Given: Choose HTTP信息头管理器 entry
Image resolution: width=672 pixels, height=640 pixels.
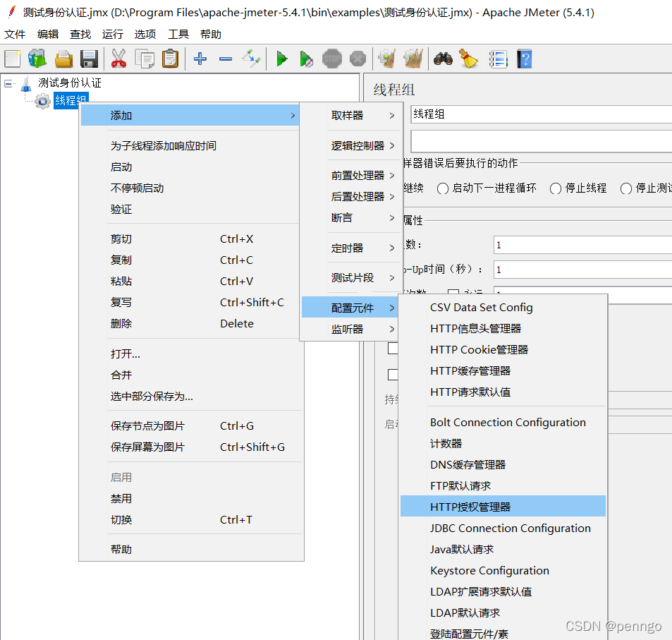Looking at the screenshot, I should (503, 329).
